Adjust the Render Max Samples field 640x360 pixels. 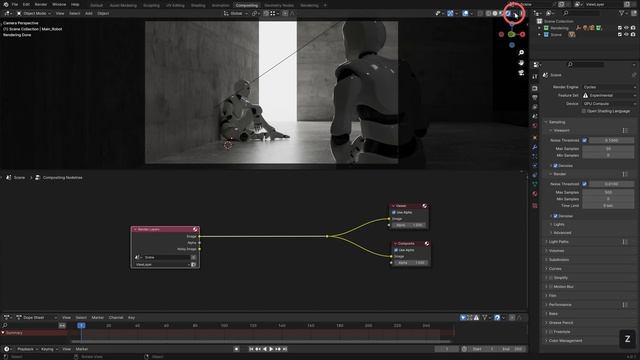tap(608, 192)
